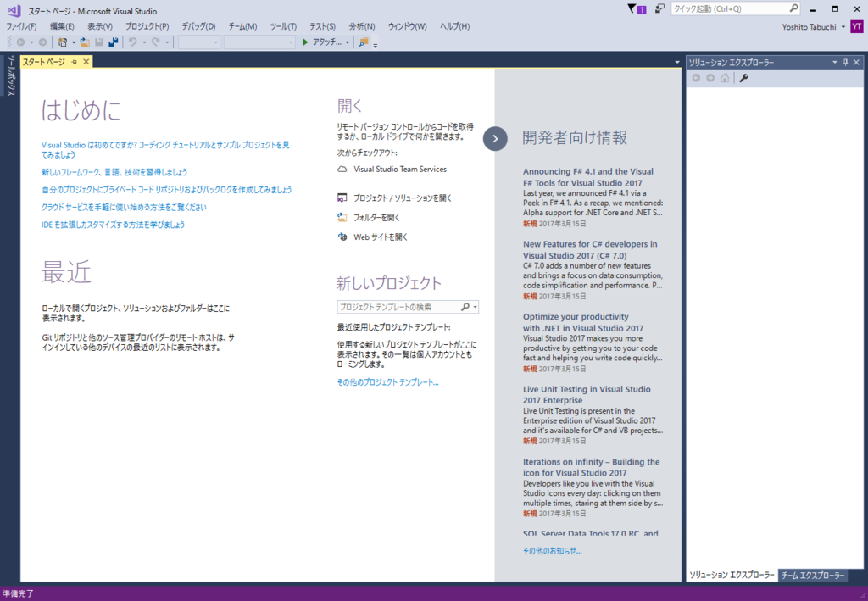Click the send feedback icon
Viewport: 868px width, 601px height.
coord(659,8)
